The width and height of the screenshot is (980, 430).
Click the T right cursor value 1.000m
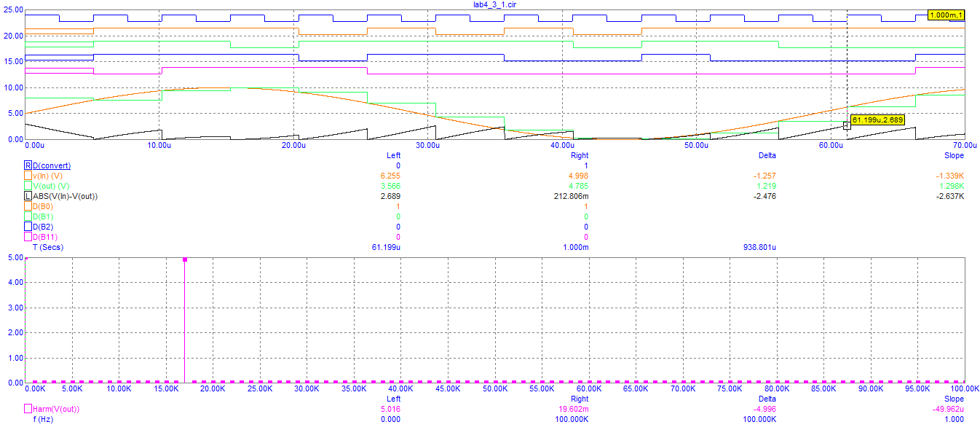tap(575, 247)
